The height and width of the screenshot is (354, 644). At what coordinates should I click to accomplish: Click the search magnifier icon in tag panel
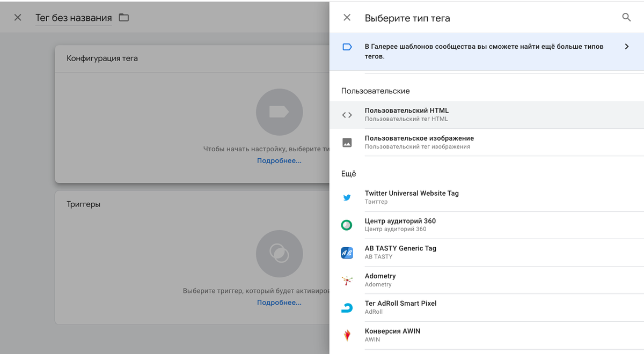click(x=626, y=18)
